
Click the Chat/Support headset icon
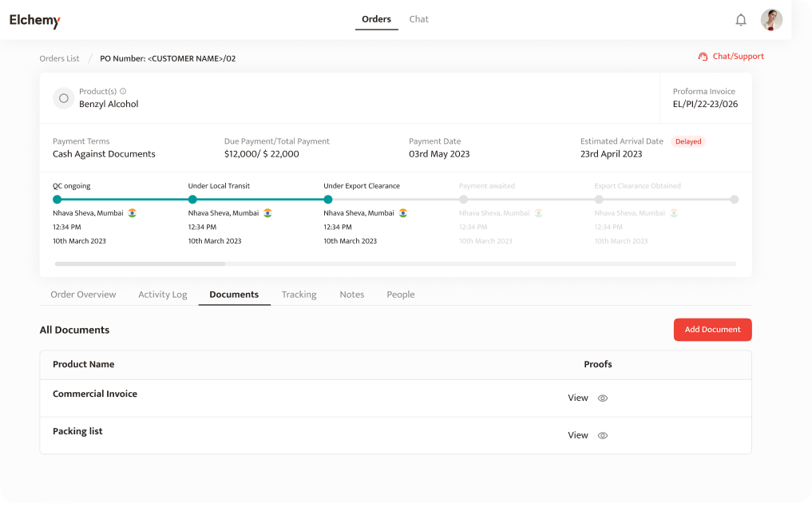tap(703, 57)
